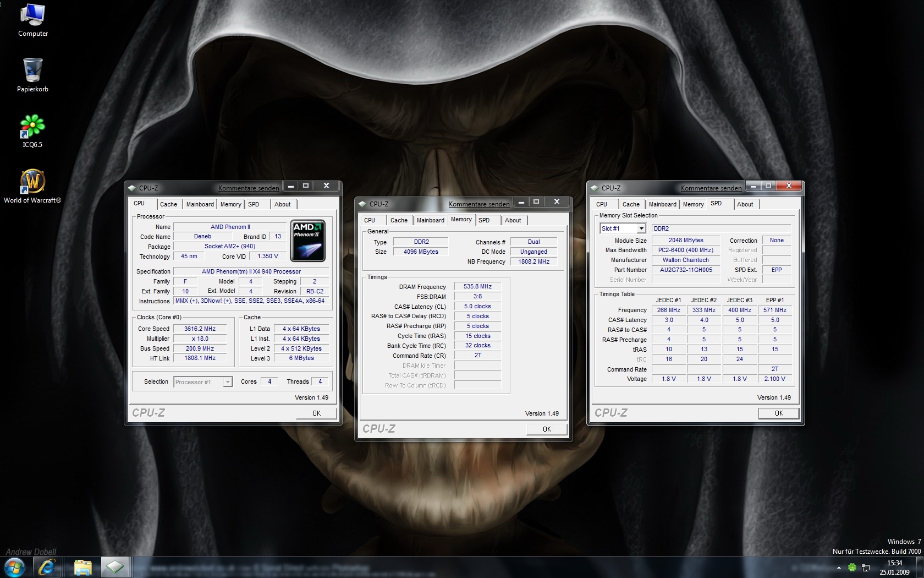The height and width of the screenshot is (578, 924).
Task: Launch the World of Warcraft shortcut
Action: pyautogui.click(x=32, y=186)
